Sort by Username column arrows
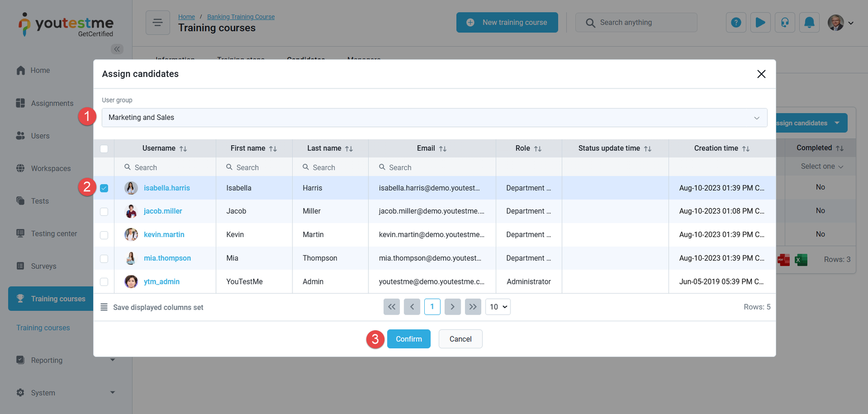The width and height of the screenshot is (868, 414). tap(183, 149)
